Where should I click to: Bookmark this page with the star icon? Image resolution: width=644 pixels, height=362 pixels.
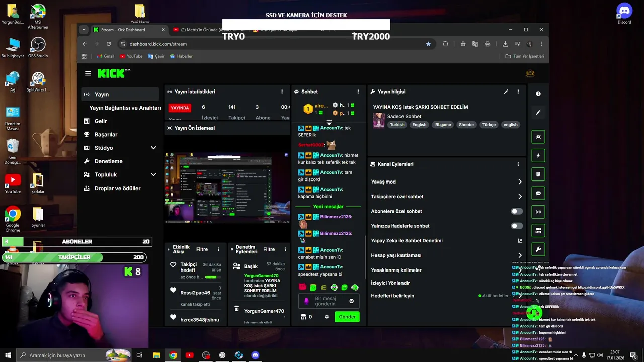click(428, 44)
